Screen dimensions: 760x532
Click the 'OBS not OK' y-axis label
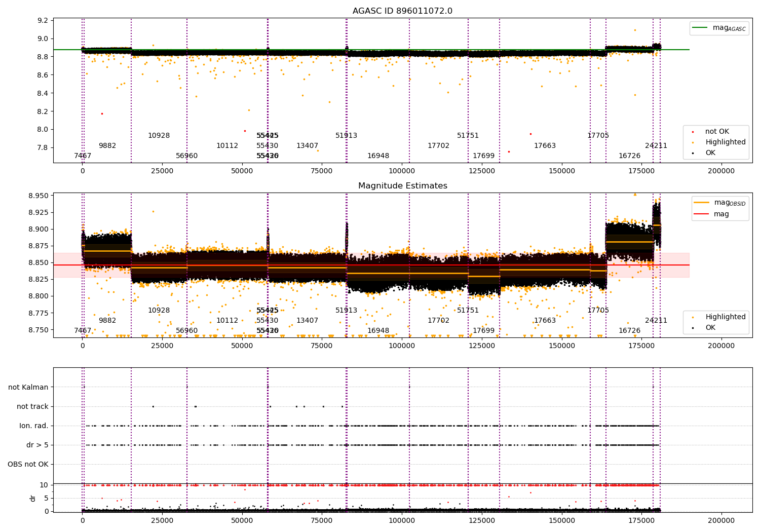(x=28, y=465)
